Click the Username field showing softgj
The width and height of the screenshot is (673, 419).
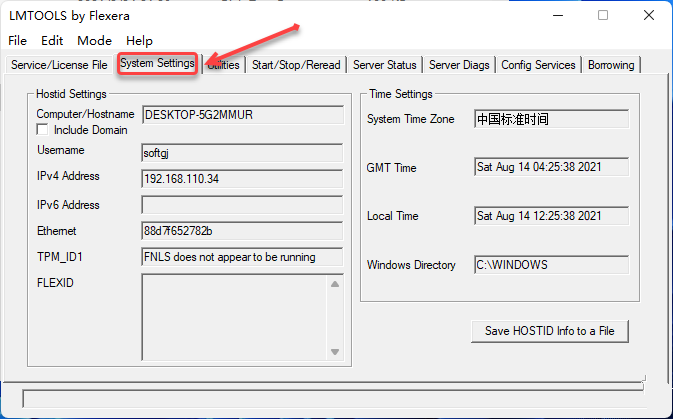point(242,153)
